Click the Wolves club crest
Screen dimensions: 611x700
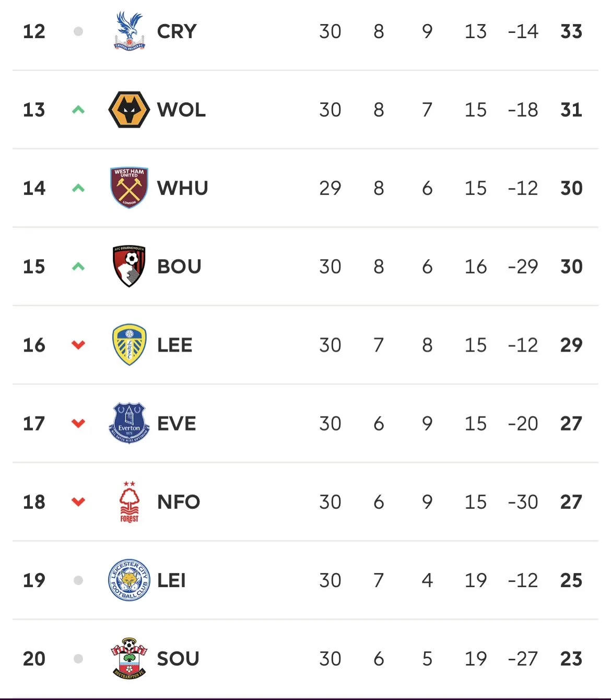point(129,110)
